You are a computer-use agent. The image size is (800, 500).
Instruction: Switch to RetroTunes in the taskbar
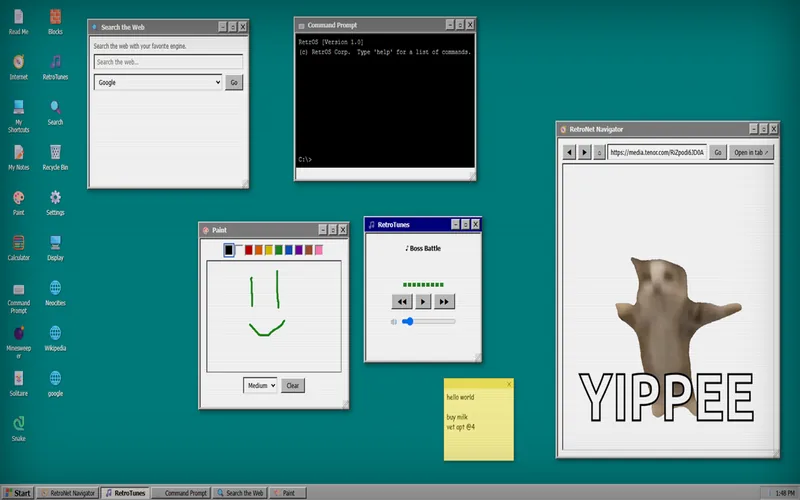[125, 493]
